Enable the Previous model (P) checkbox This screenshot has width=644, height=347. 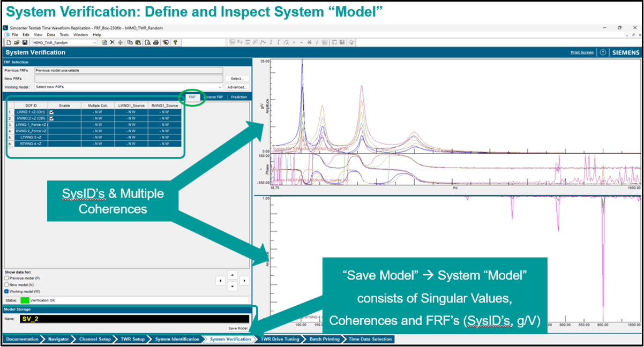pos(6,278)
